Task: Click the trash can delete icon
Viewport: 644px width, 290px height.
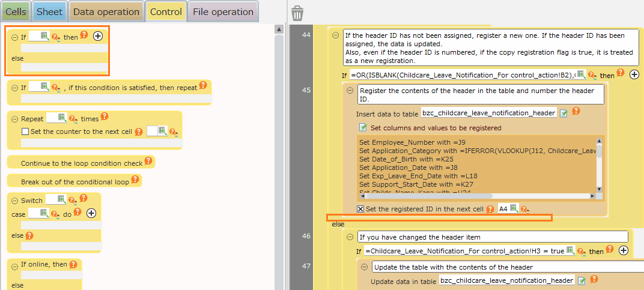Action: click(x=297, y=14)
